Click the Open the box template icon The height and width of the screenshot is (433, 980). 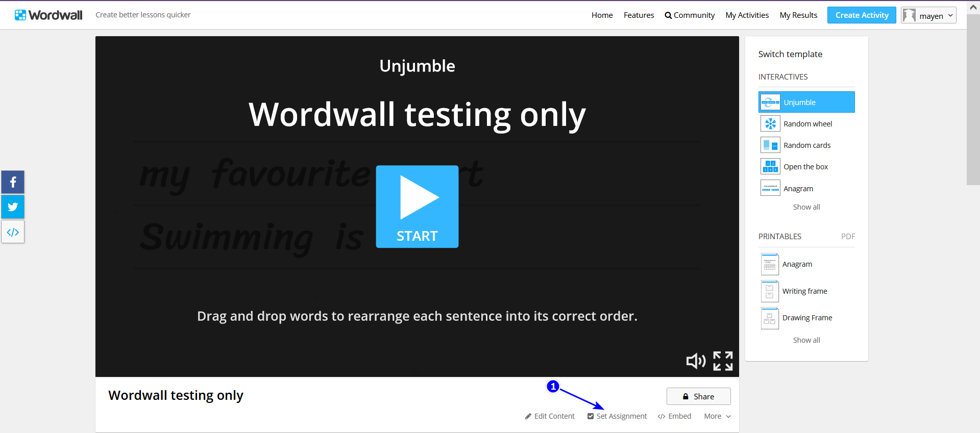770,167
